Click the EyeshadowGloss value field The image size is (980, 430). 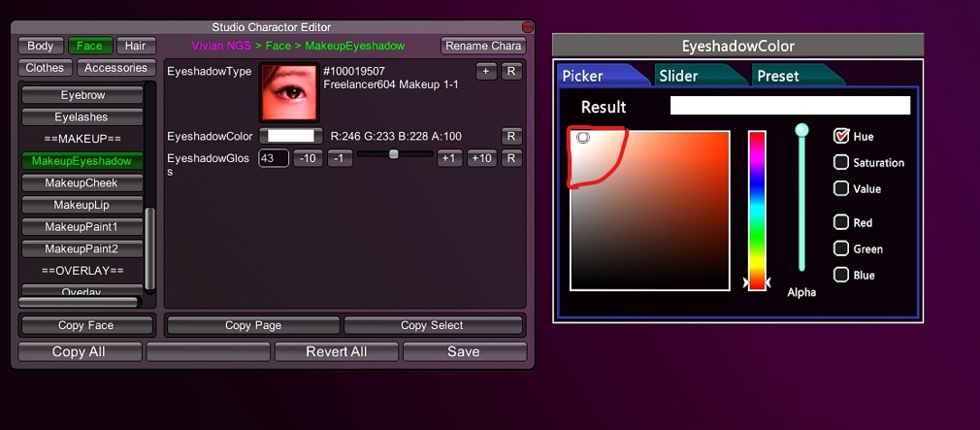click(274, 158)
